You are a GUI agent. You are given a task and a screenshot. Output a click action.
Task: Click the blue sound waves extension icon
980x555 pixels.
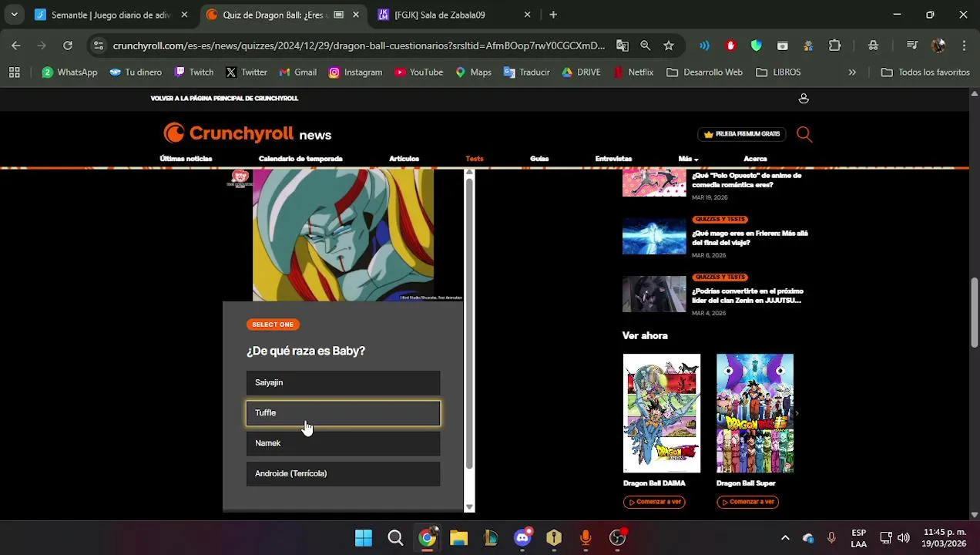(704, 45)
